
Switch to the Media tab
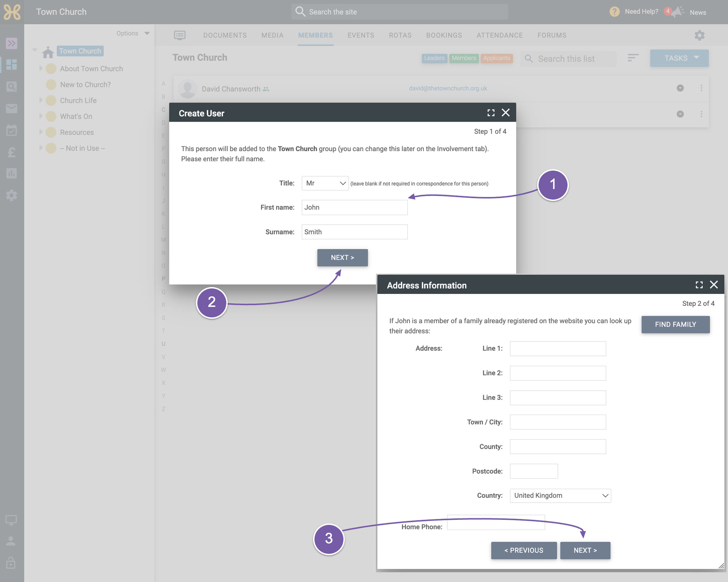272,35
